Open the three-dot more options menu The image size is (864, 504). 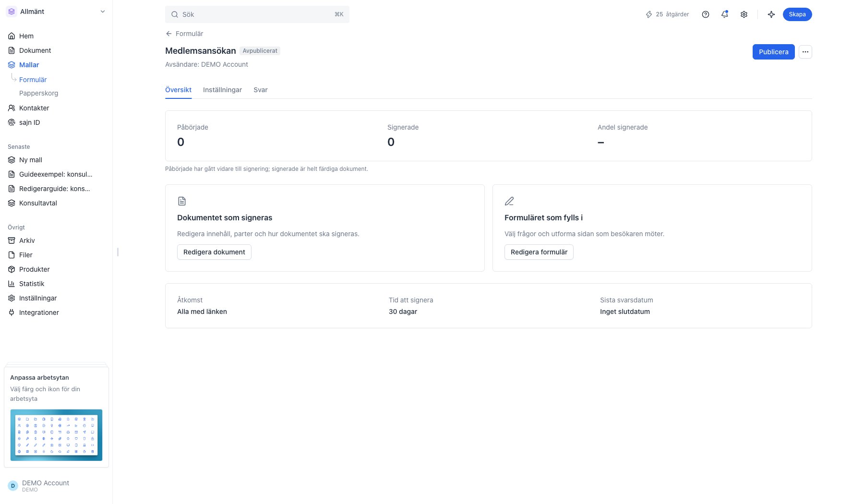point(805,52)
